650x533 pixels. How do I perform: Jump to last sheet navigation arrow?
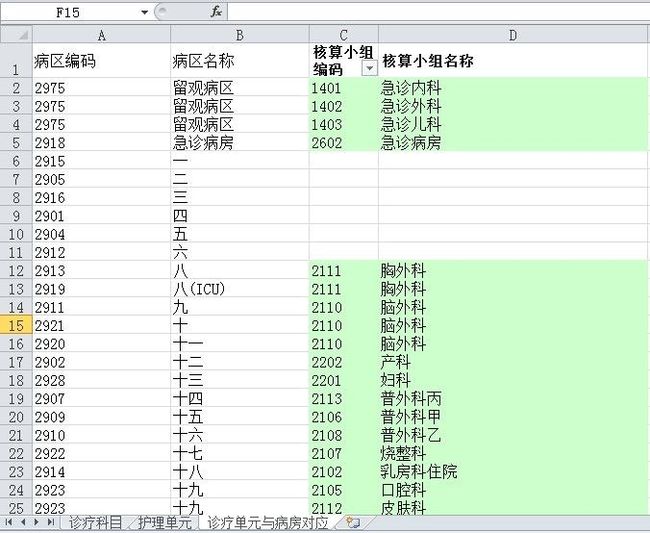(x=51, y=522)
